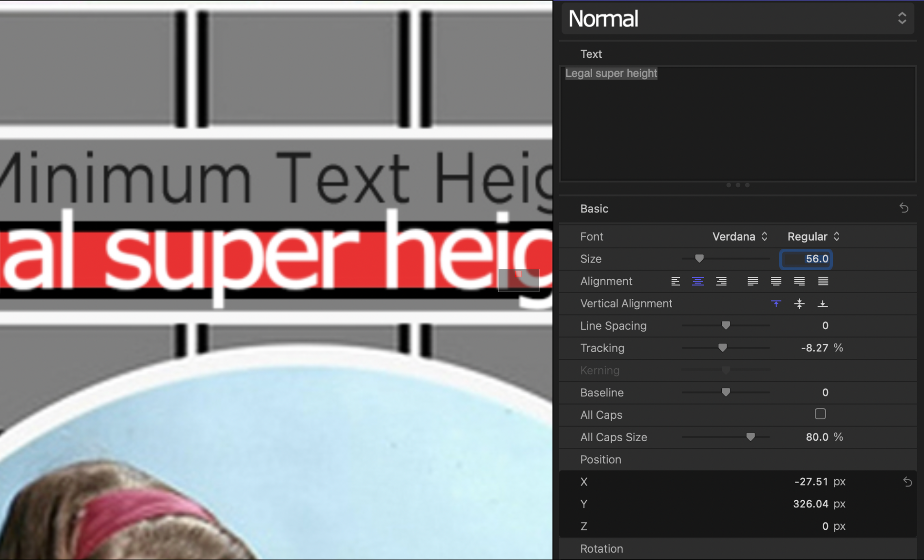This screenshot has width=924, height=560.
Task: Reset the Position parameter
Action: click(x=907, y=482)
